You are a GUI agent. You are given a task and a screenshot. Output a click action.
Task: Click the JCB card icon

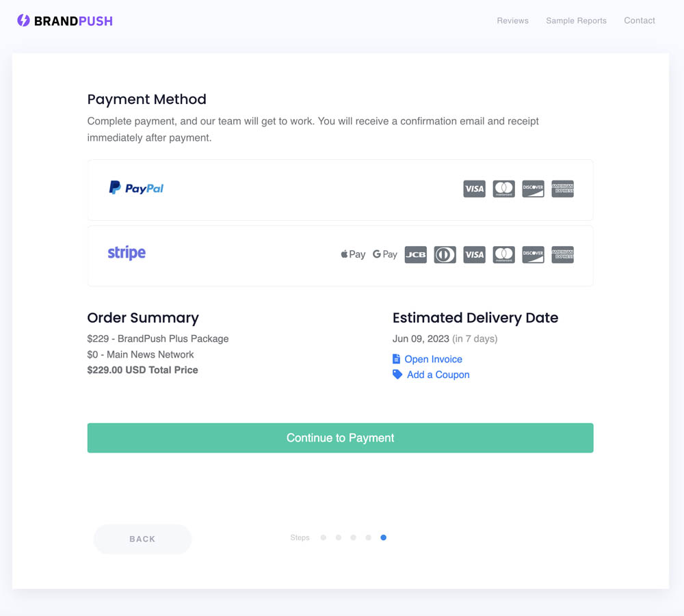(x=415, y=254)
